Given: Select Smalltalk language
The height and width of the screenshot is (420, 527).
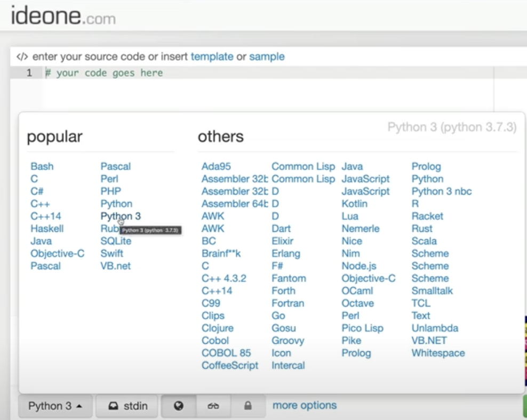Looking at the screenshot, I should point(432,290).
